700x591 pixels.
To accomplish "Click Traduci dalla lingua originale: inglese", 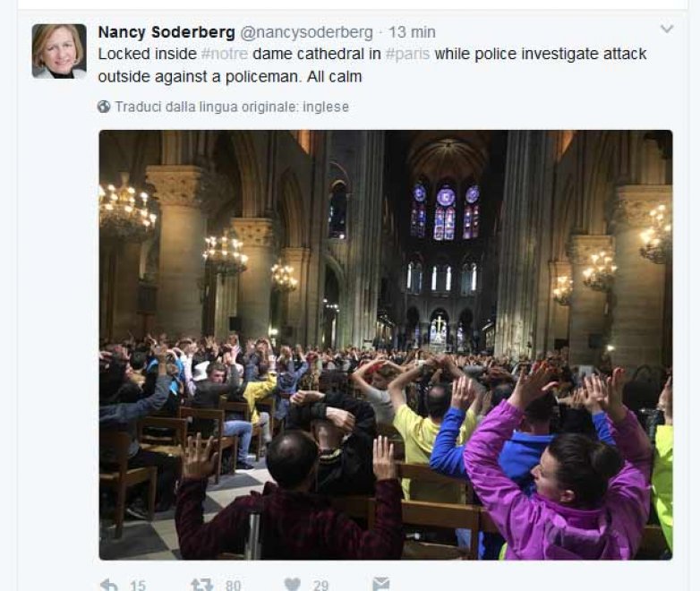I will coord(232,107).
